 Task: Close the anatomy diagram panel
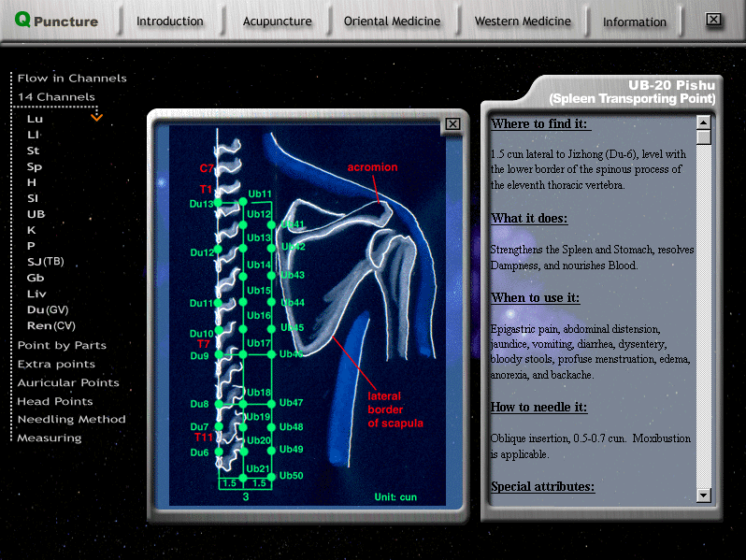click(x=452, y=123)
